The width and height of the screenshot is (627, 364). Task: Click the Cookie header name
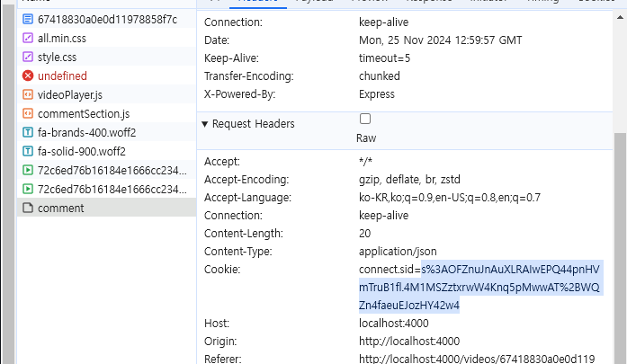coord(222,270)
